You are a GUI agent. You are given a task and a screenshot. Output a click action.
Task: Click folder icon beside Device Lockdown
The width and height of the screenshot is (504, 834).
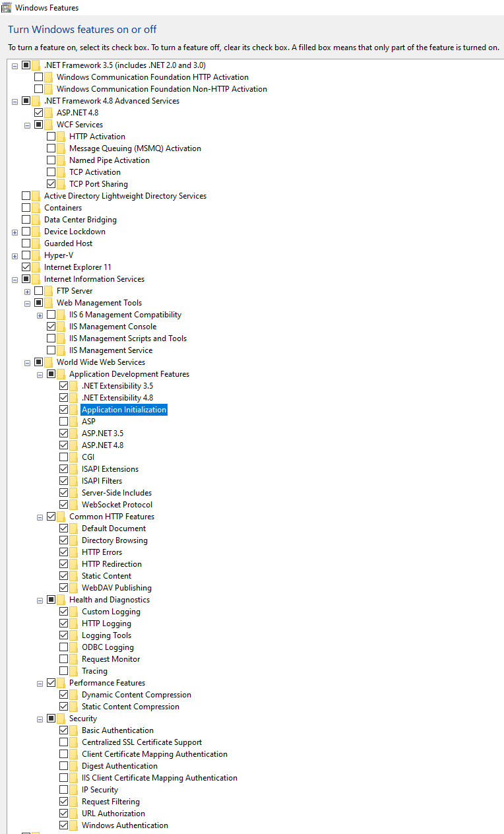pyautogui.click(x=36, y=232)
